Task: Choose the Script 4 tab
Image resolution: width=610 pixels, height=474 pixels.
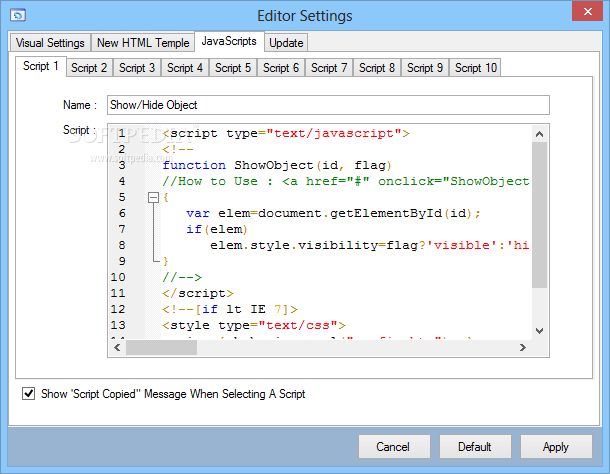Action: 185,68
